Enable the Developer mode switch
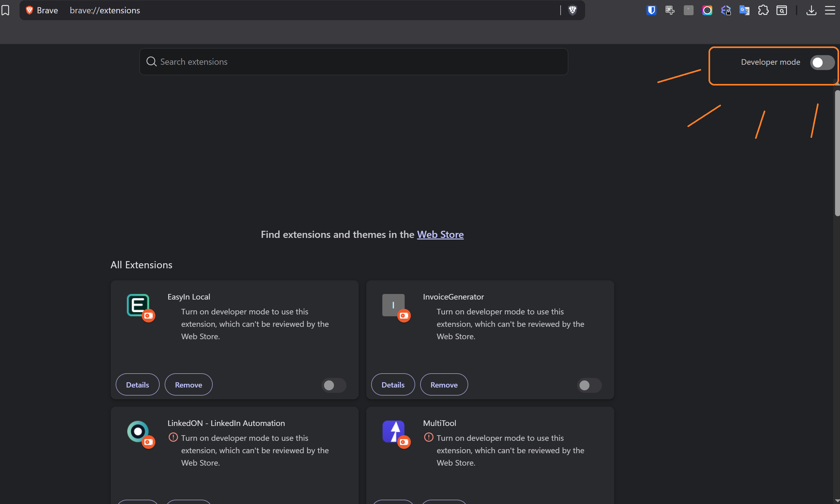Image resolution: width=840 pixels, height=504 pixels. tap(822, 63)
